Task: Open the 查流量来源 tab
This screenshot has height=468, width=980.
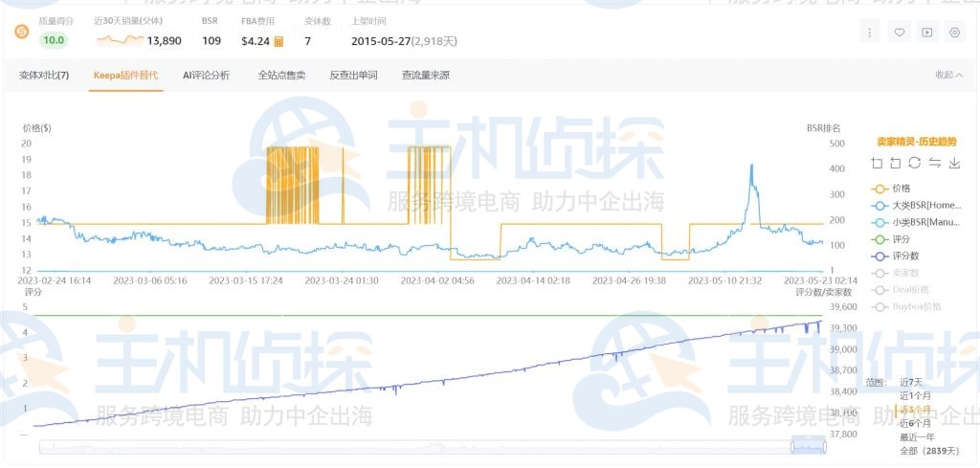Action: (x=426, y=75)
